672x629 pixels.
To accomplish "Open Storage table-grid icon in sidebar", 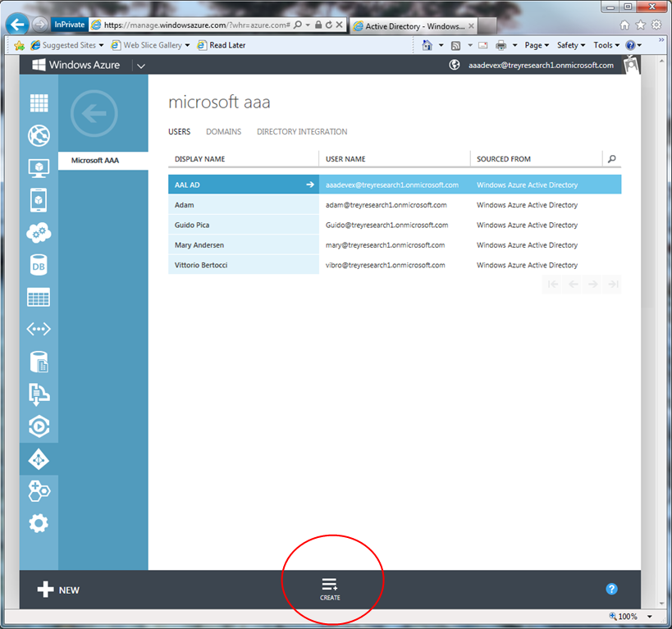I will 39,297.
